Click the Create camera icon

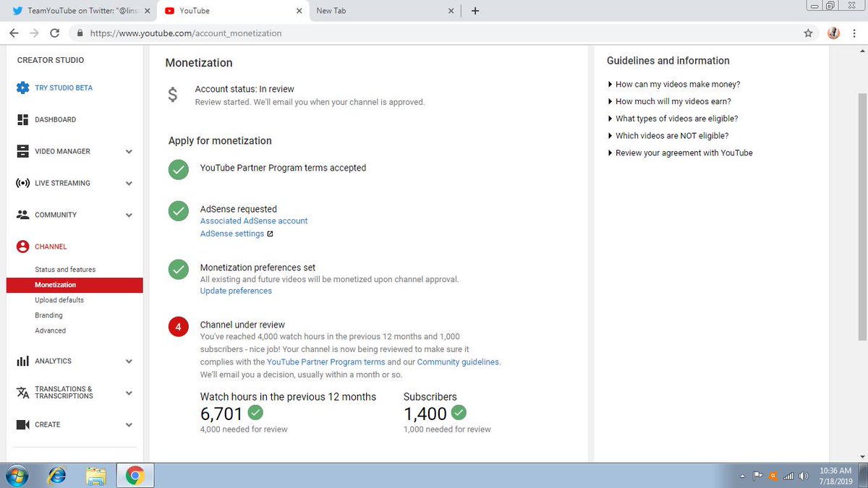[x=22, y=424]
